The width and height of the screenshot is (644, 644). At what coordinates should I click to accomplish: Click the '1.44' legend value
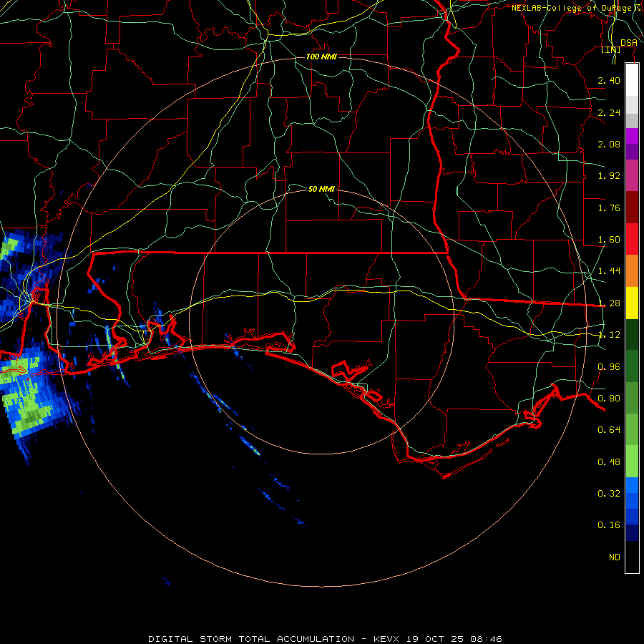point(609,271)
